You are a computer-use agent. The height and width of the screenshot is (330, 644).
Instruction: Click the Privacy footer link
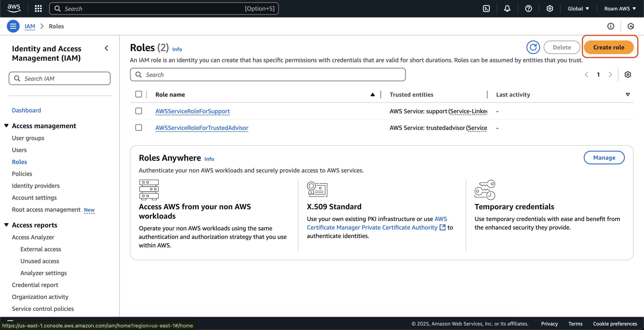point(549,323)
